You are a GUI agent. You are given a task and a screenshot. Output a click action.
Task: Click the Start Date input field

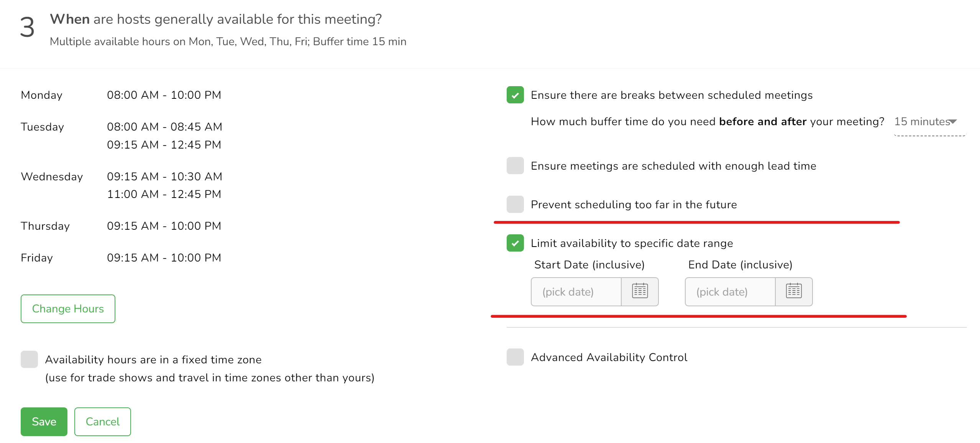[576, 292]
